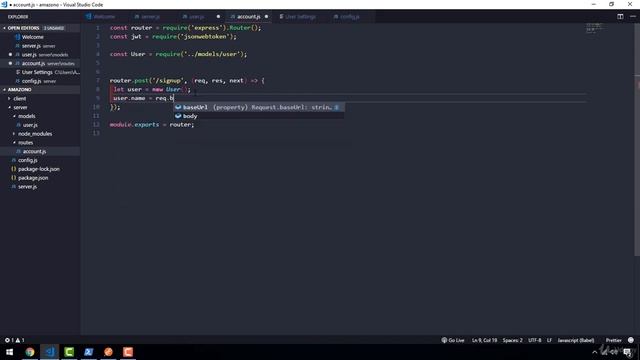This screenshot has height=360, width=640.
Task: Open Camtasia green taskbar icon
Action: pyautogui.click(x=69, y=352)
